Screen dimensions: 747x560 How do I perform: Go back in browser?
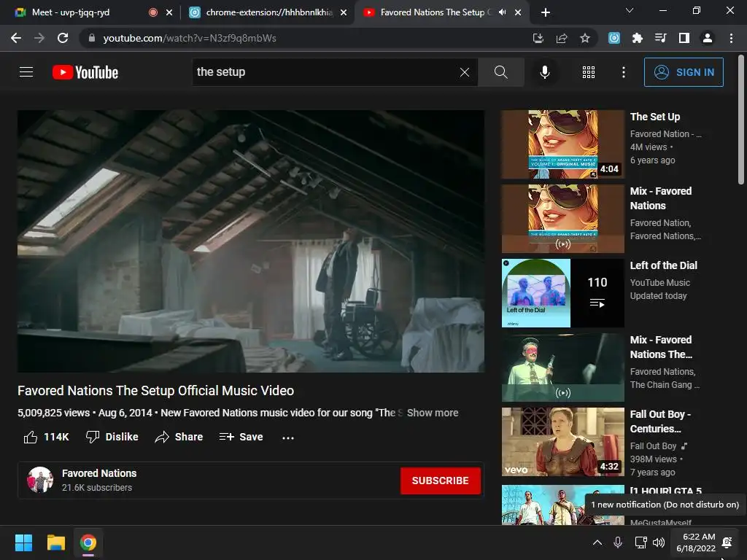tap(16, 38)
